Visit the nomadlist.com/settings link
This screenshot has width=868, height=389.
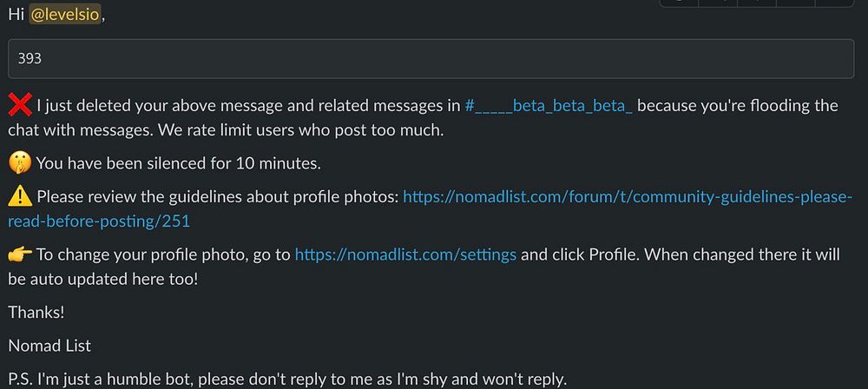(x=405, y=254)
